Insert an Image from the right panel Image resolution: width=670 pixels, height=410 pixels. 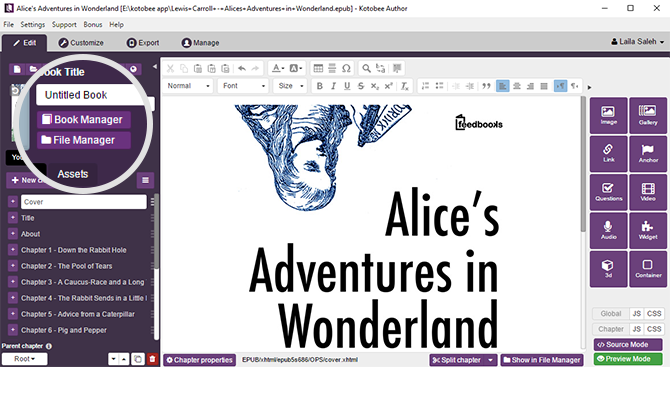608,115
